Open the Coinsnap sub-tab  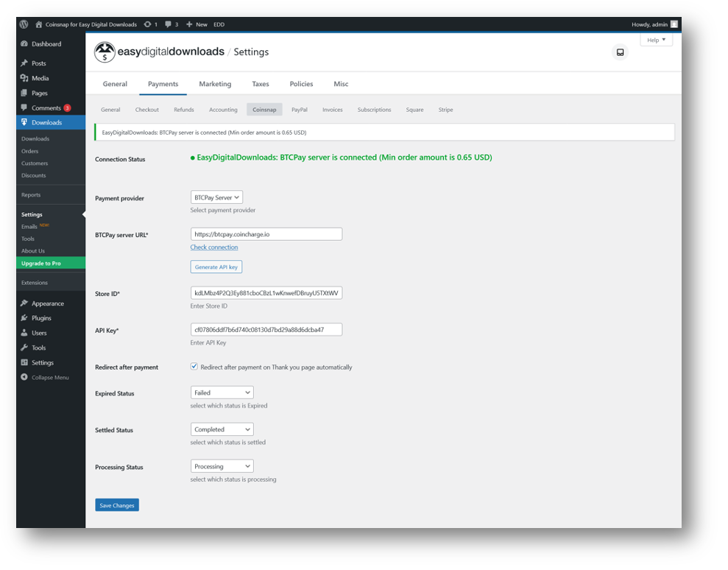coord(264,110)
